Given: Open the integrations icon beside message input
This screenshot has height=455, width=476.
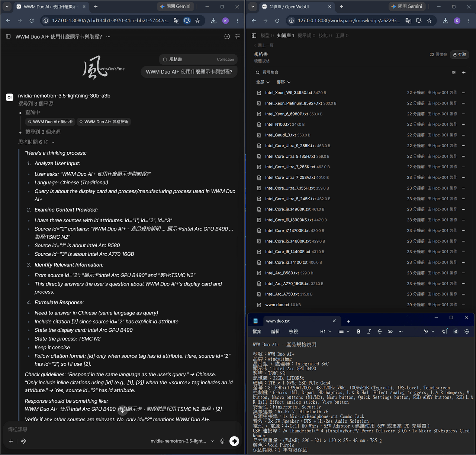Looking at the screenshot, I should tap(24, 441).
